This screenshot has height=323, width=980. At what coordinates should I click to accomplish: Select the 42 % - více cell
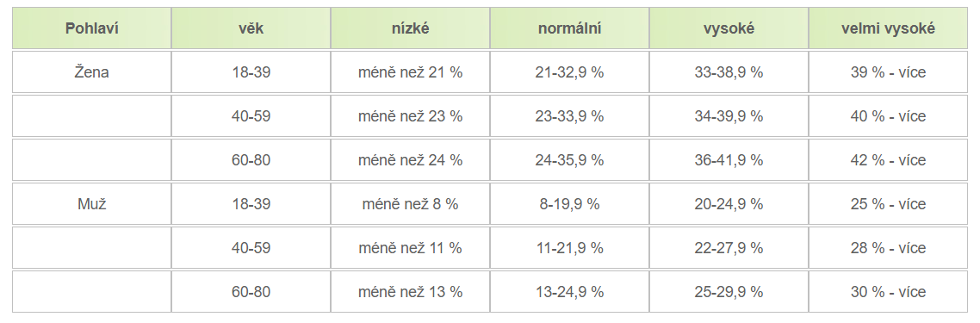888,160
